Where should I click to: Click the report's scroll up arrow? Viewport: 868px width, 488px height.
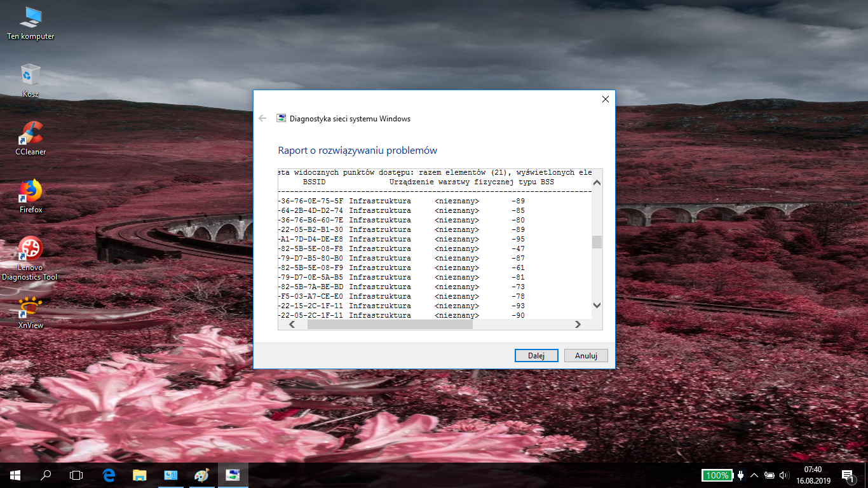[597, 183]
